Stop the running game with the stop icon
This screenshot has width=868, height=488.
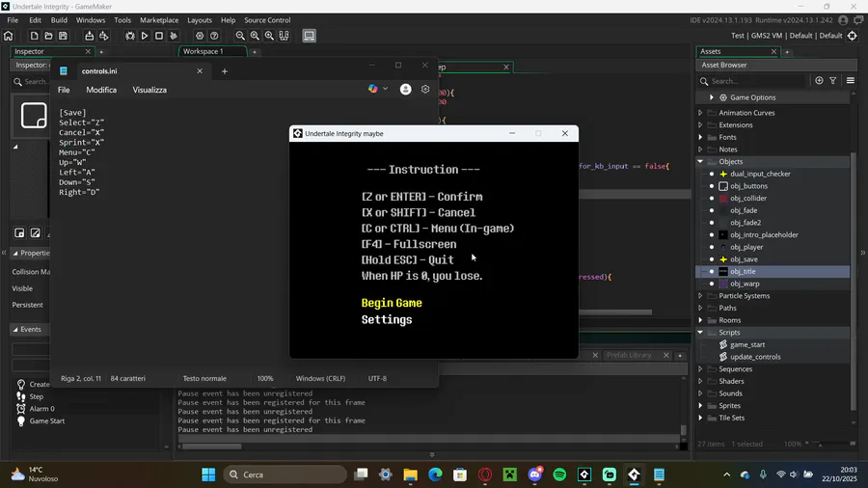tap(159, 36)
